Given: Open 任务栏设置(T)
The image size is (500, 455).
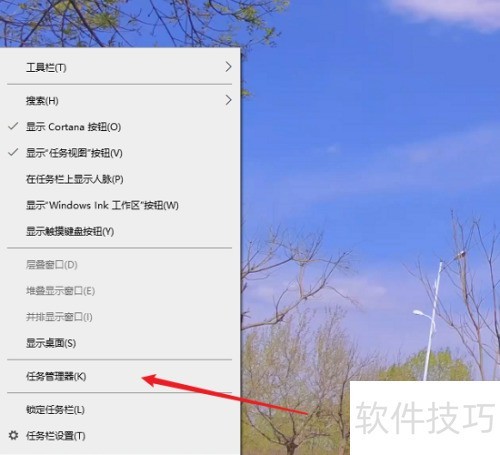Looking at the screenshot, I should pyautogui.click(x=120, y=435).
